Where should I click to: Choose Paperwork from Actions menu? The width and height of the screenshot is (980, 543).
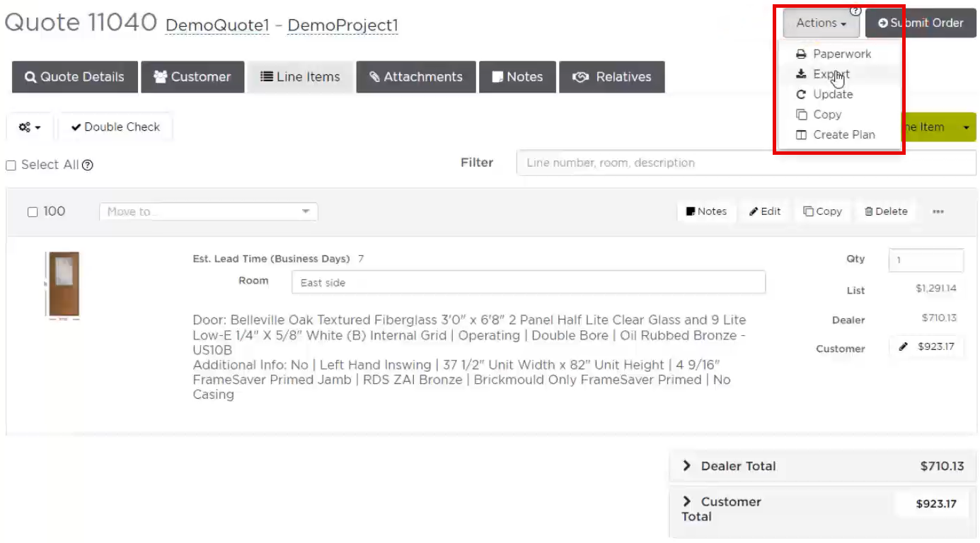click(x=841, y=54)
